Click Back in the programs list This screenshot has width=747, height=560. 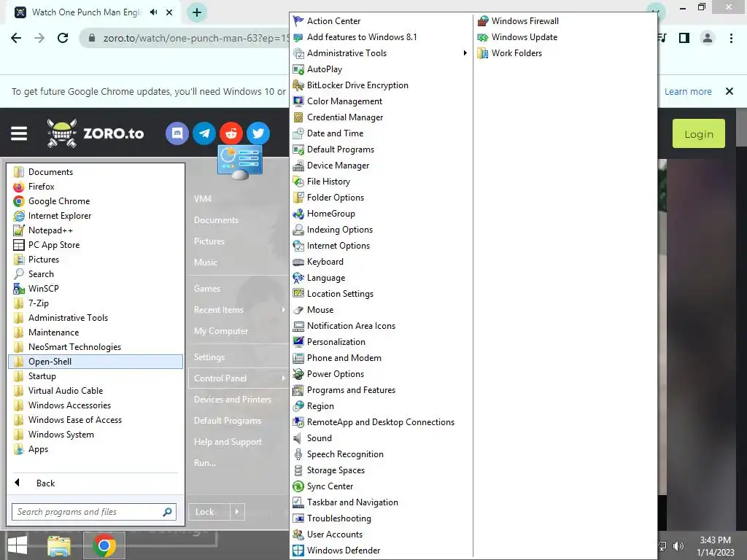tap(46, 483)
